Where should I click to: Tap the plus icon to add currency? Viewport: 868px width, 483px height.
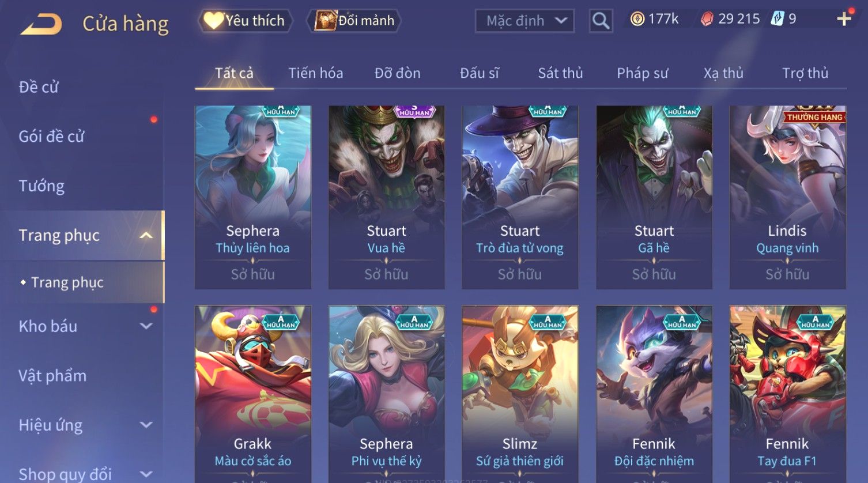[844, 19]
